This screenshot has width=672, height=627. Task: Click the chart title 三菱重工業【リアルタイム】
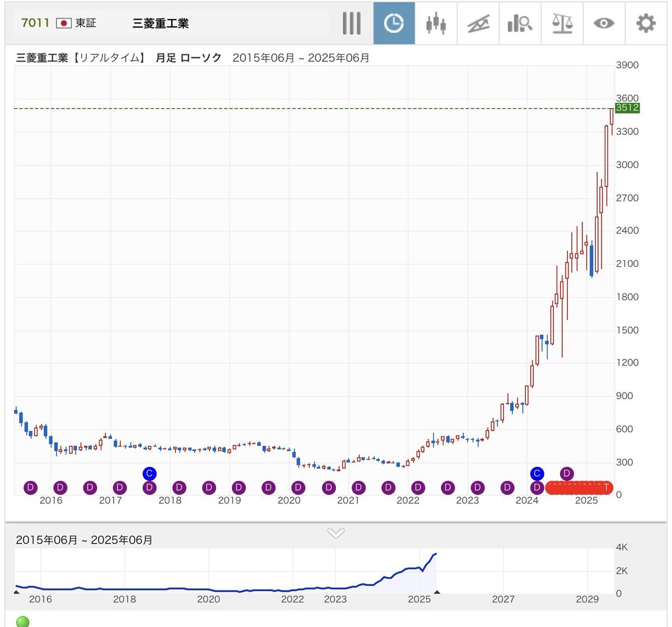pos(81,58)
